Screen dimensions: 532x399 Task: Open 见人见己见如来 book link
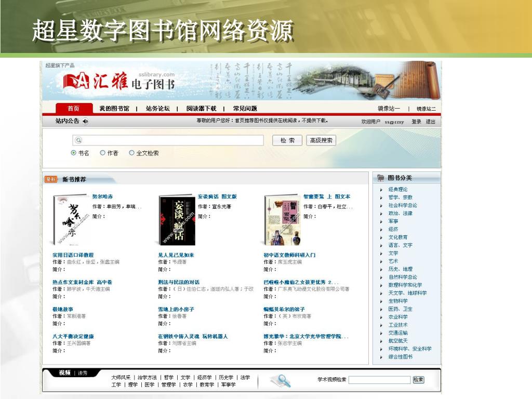coord(176,255)
